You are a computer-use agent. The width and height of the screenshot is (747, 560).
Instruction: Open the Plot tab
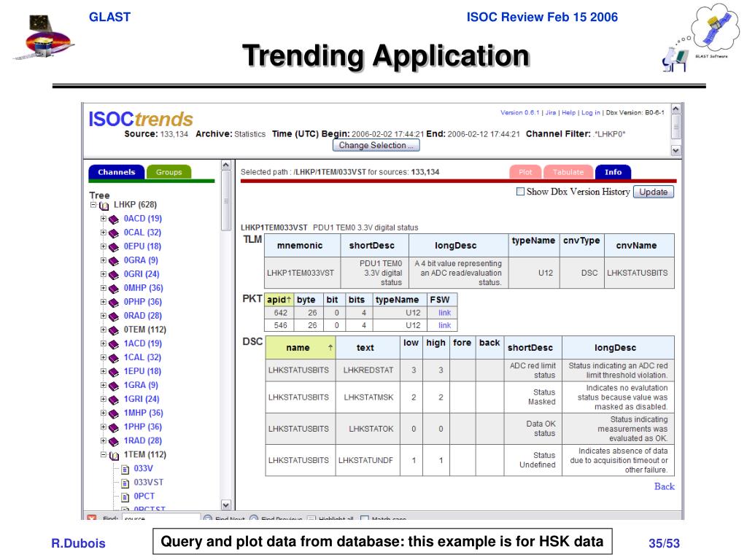525,172
